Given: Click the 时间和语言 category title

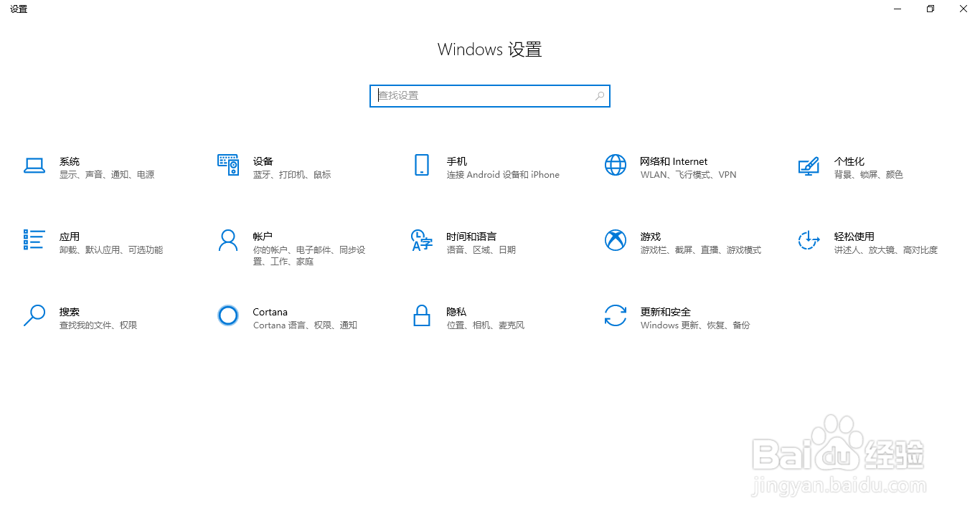Looking at the screenshot, I should click(471, 237).
